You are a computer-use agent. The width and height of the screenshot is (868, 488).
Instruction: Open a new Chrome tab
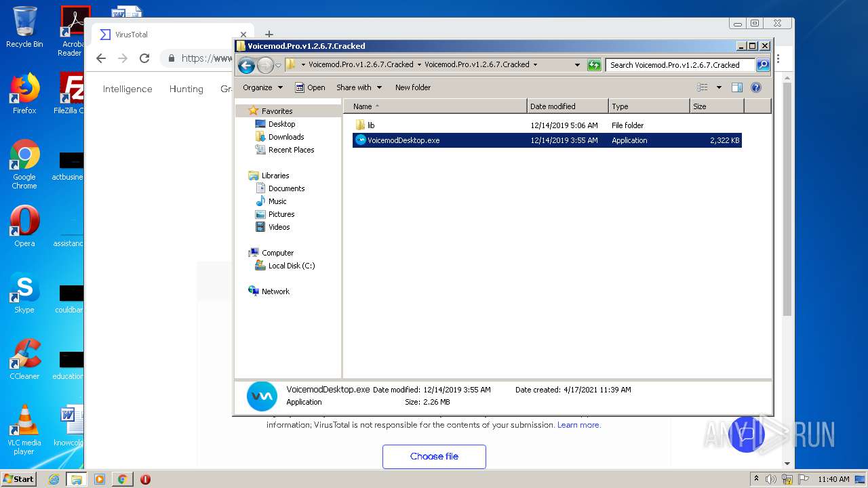(269, 34)
